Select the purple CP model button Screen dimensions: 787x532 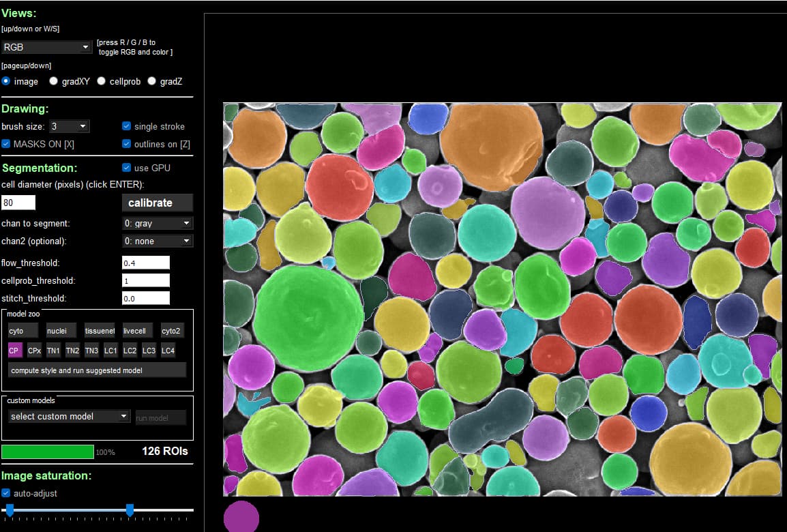click(x=15, y=351)
